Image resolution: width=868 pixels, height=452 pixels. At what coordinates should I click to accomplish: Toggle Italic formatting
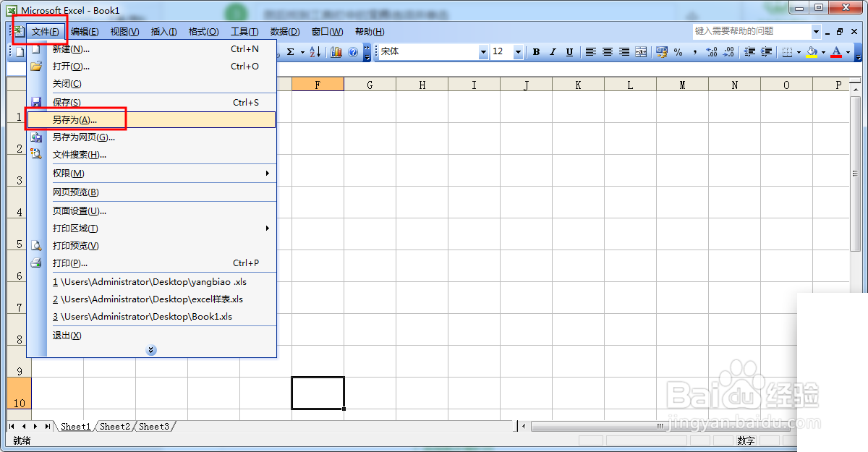click(x=553, y=52)
